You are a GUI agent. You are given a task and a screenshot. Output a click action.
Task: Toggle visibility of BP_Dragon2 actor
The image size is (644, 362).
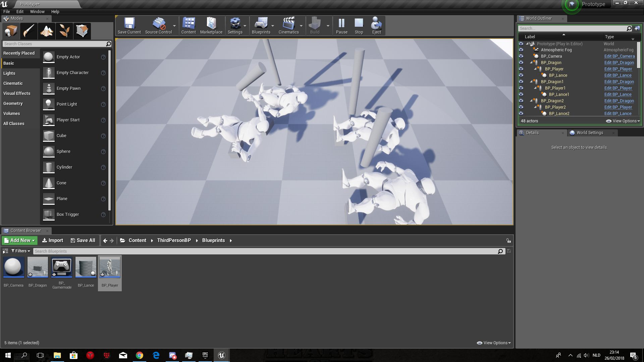[x=521, y=101]
